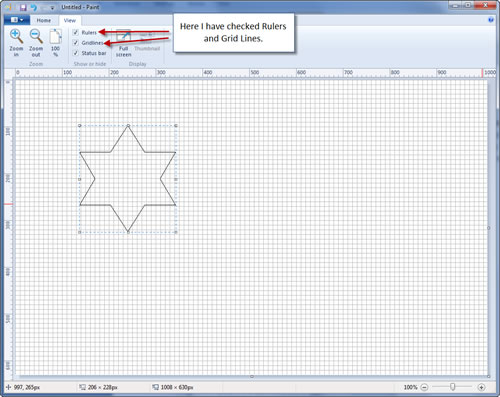Image resolution: width=500 pixels, height=397 pixels.
Task: Click the Untitled - Paint window title
Action: coord(80,7)
